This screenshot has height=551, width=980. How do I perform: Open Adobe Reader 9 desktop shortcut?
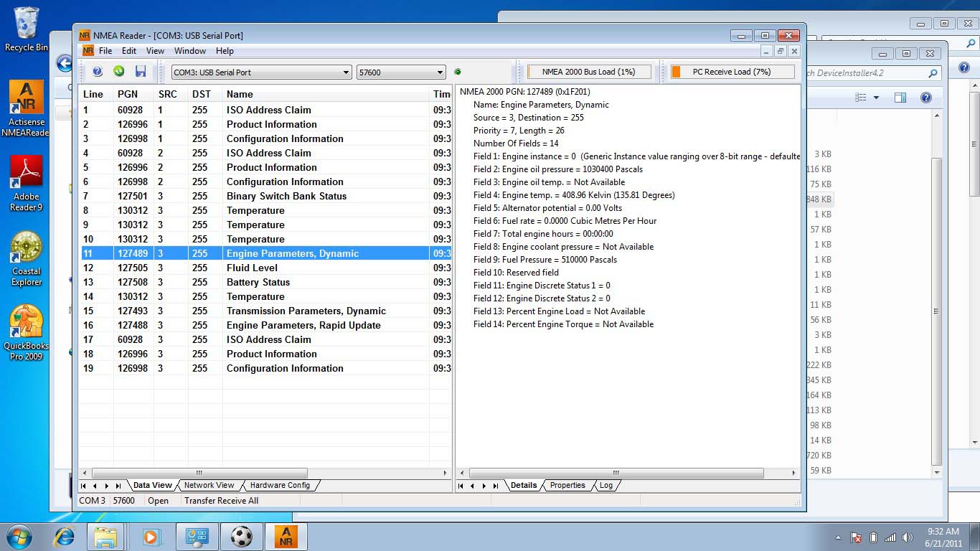tap(27, 183)
